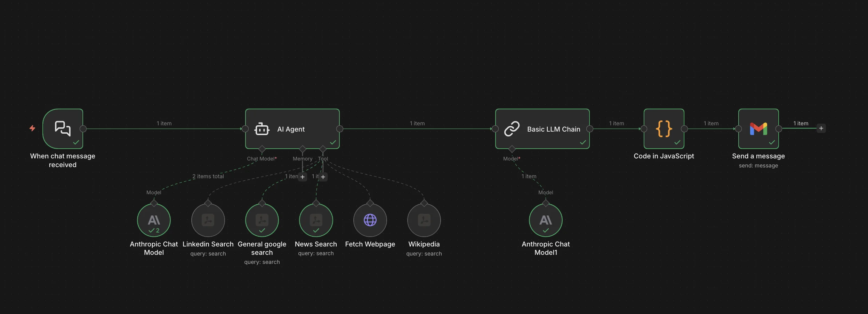Click the checkmark badge on Anthropic Chat Model
The height and width of the screenshot is (314, 868).
point(153,230)
